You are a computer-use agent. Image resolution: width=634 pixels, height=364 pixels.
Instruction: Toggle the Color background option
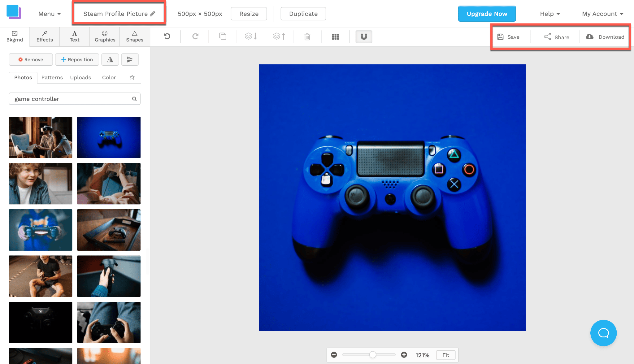[109, 77]
